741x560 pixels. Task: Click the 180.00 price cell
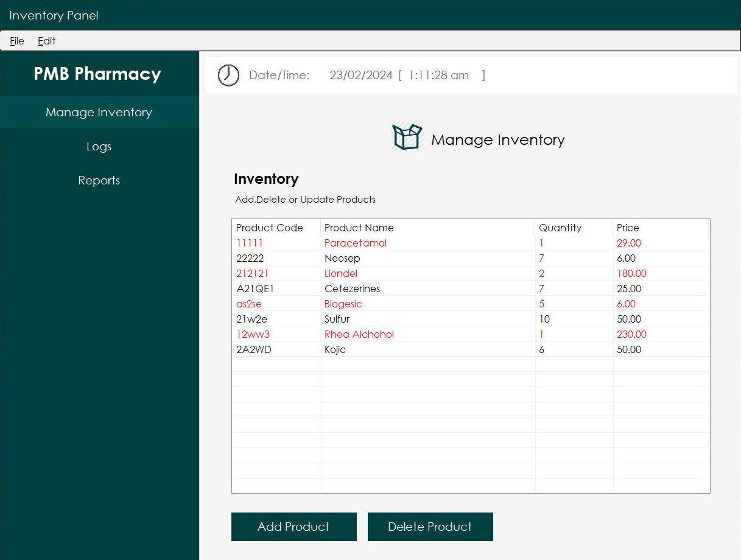pyautogui.click(x=632, y=273)
